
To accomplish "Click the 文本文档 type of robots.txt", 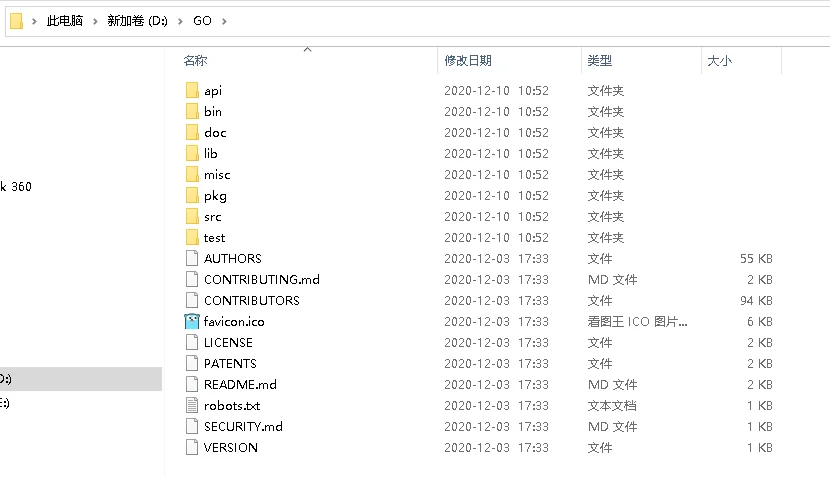I will point(612,406).
